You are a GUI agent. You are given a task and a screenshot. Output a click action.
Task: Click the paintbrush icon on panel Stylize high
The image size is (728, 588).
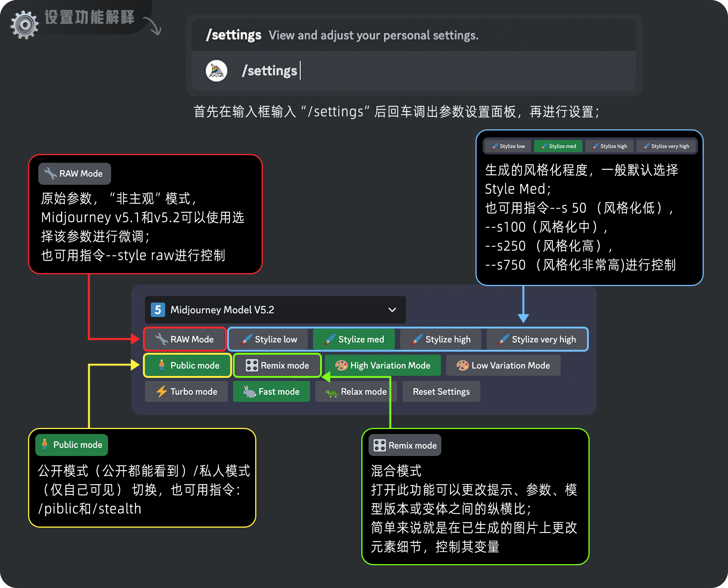(x=417, y=339)
